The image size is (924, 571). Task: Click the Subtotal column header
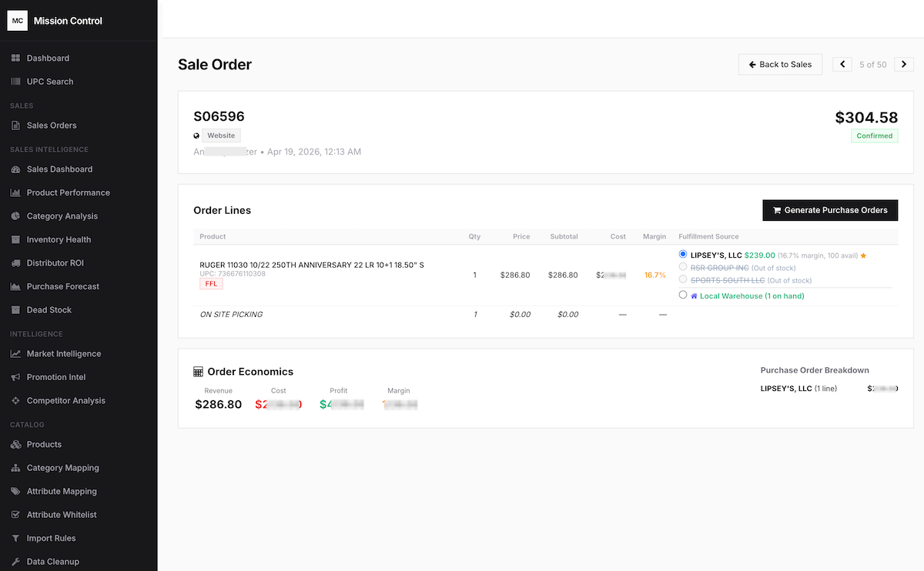coord(563,237)
